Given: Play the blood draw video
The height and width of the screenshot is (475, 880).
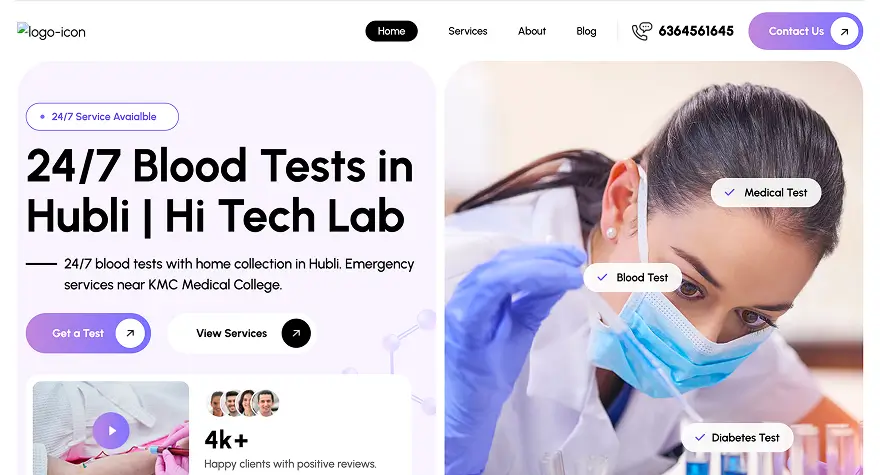Looking at the screenshot, I should 111,431.
